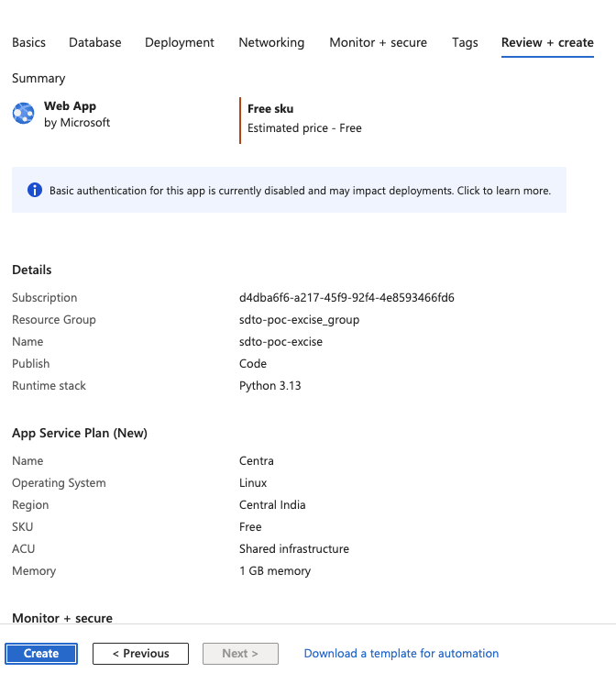The image size is (616, 673).
Task: Click the Operating System value Linux
Action: [x=253, y=483]
